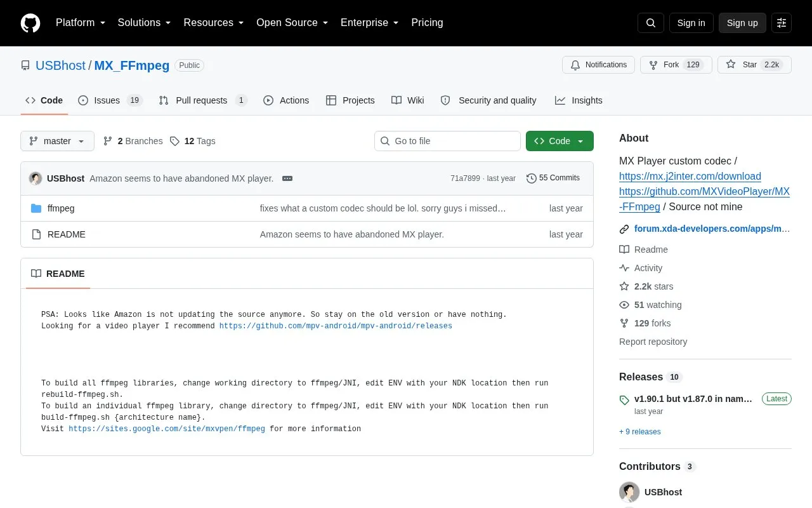Expand the Platform menu
The image size is (812, 508).
coord(80,23)
